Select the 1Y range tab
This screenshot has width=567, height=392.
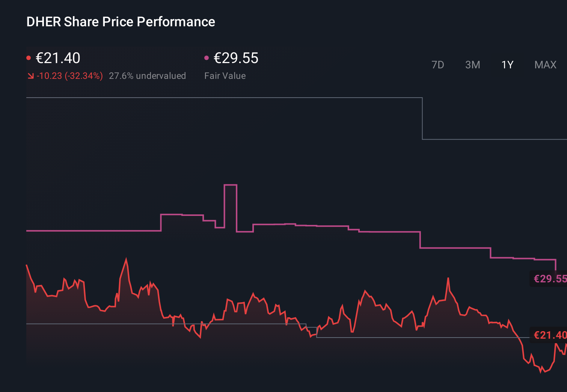click(x=507, y=65)
